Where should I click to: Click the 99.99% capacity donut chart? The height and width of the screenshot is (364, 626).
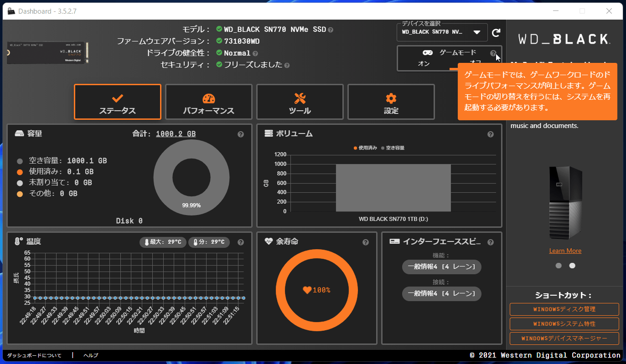(191, 178)
